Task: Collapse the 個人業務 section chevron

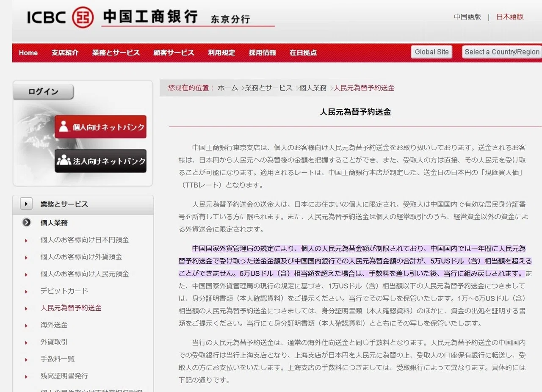Action: click(27, 222)
